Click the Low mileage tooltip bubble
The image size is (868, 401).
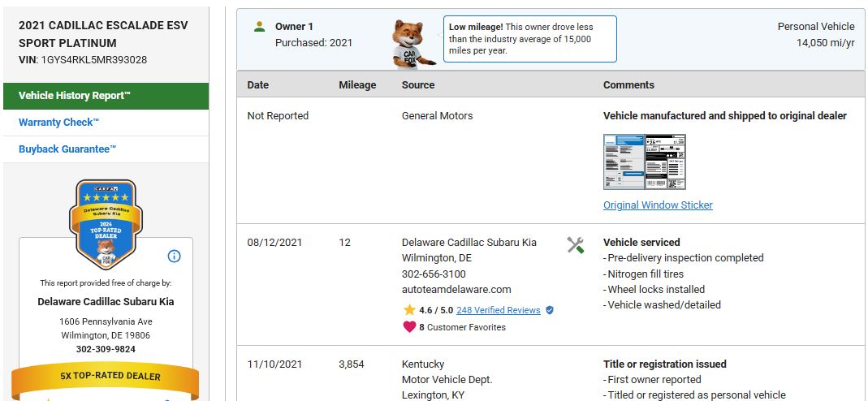(529, 39)
